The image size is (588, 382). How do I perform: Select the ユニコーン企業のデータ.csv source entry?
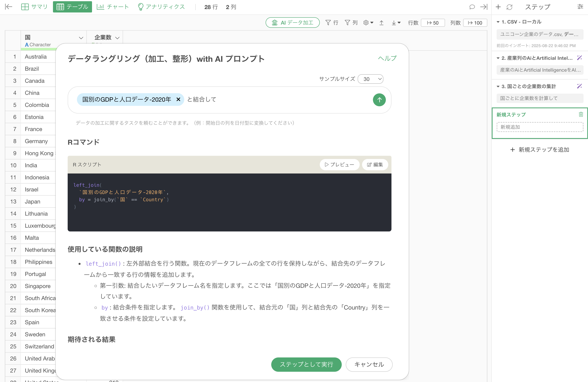(x=540, y=34)
